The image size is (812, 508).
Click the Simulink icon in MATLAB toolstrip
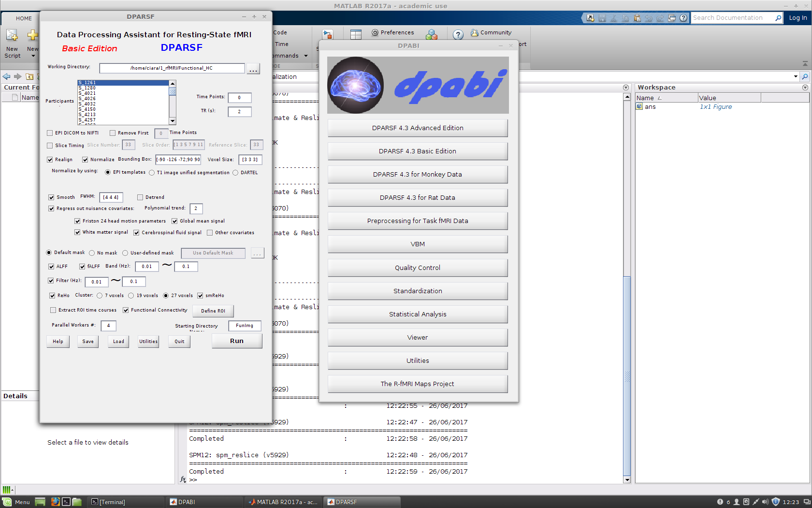click(x=328, y=34)
